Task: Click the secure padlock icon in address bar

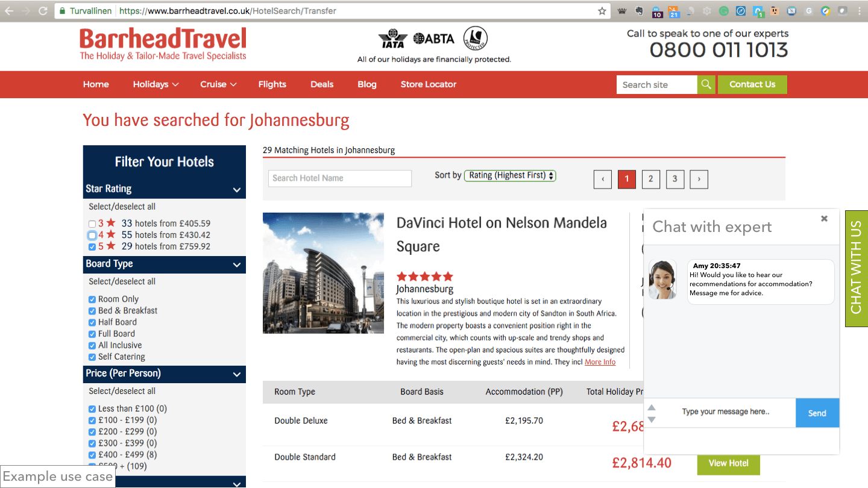Action: point(61,11)
